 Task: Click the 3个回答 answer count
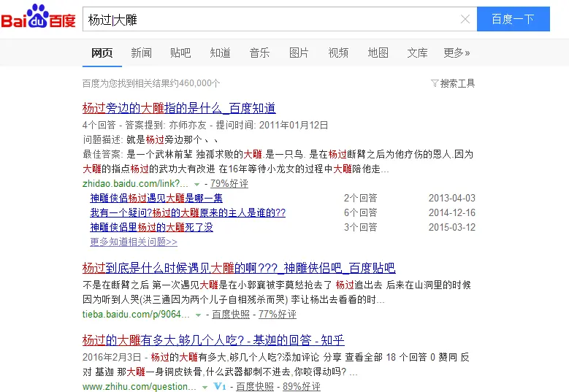click(361, 227)
